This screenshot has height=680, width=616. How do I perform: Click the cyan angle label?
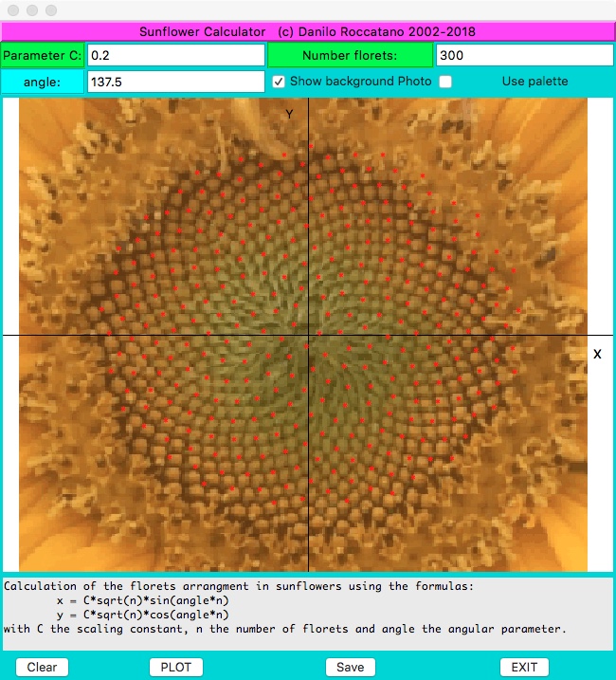pyautogui.click(x=43, y=82)
